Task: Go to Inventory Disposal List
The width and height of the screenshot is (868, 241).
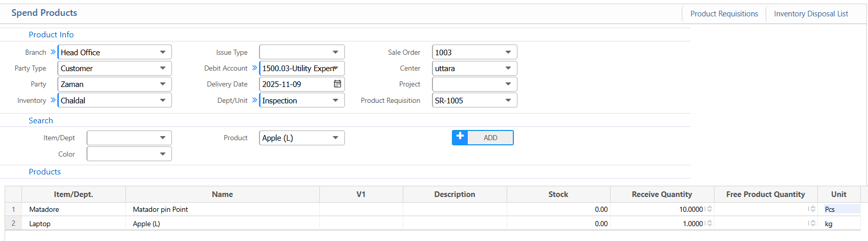Action: tap(811, 14)
